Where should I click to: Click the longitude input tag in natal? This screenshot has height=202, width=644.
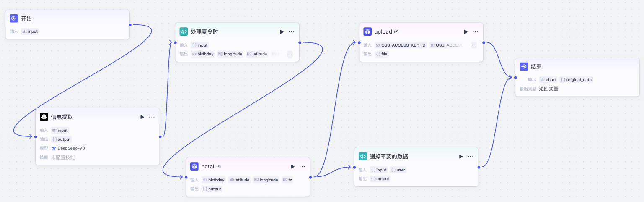(x=266, y=180)
